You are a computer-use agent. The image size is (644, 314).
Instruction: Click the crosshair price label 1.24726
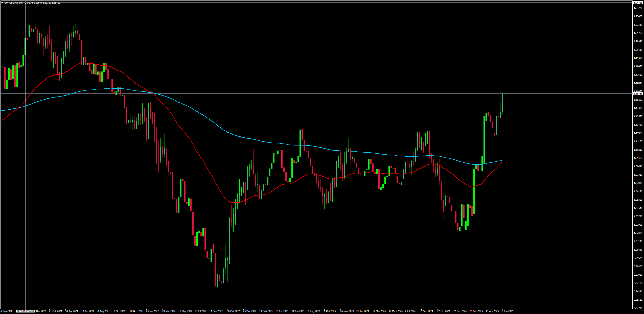[x=638, y=3]
